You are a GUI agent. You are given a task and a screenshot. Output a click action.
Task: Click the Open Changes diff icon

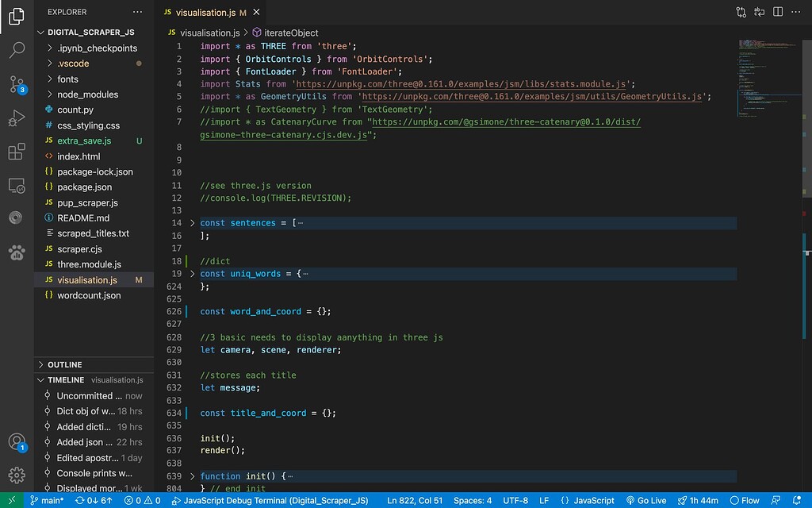(x=741, y=12)
